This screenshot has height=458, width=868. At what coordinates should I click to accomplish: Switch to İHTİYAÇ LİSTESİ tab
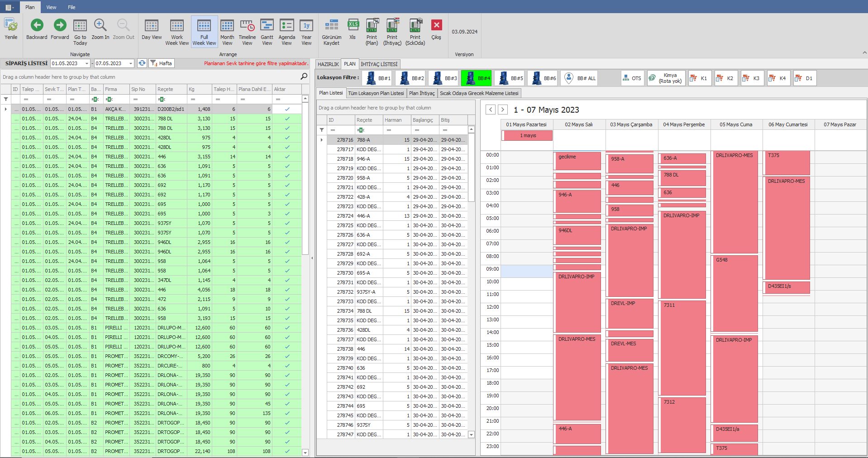[x=379, y=64]
